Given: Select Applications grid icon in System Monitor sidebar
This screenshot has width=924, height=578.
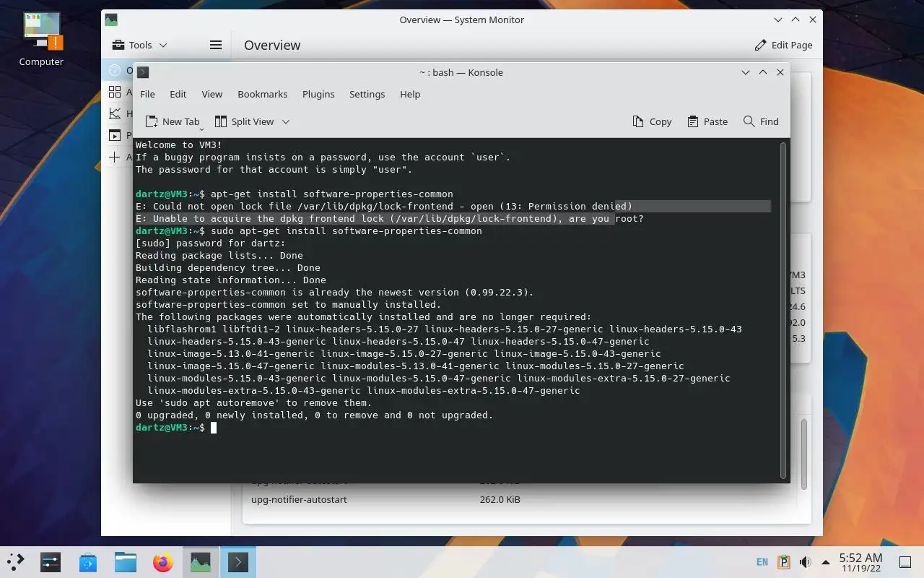Looking at the screenshot, I should click(114, 92).
